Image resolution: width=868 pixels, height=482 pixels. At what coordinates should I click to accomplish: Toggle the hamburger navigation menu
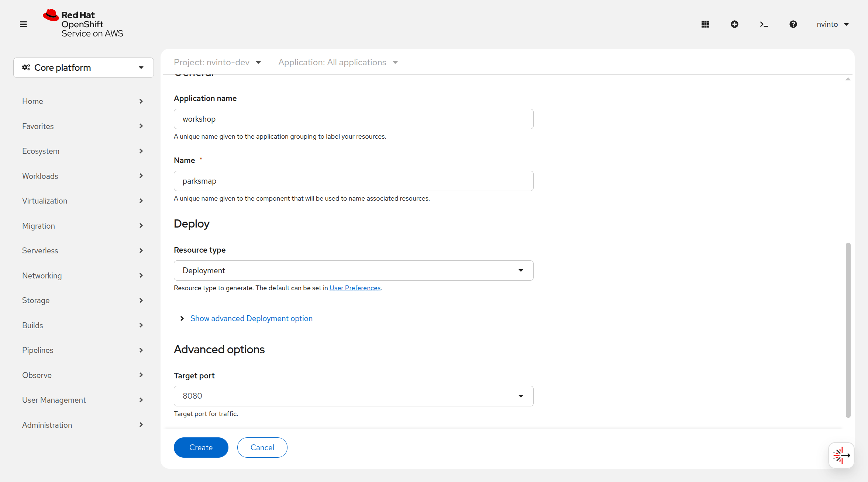(x=23, y=24)
